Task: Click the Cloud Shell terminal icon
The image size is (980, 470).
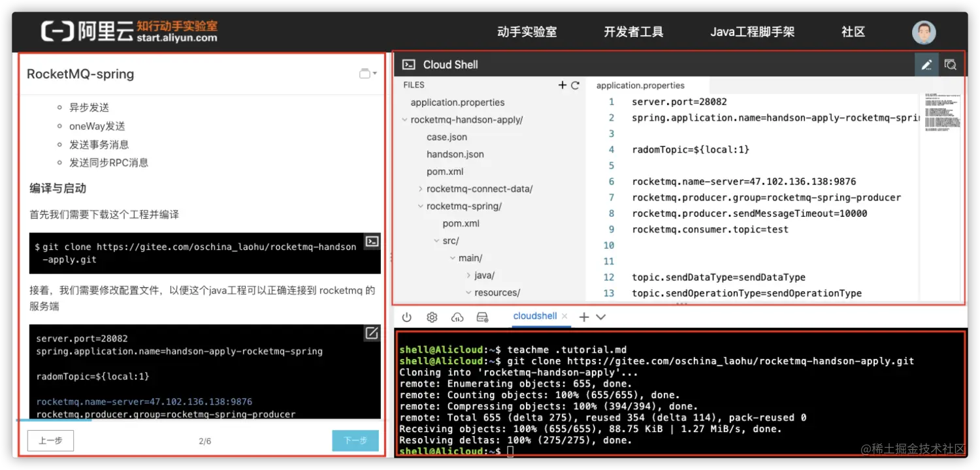Action: (x=409, y=65)
